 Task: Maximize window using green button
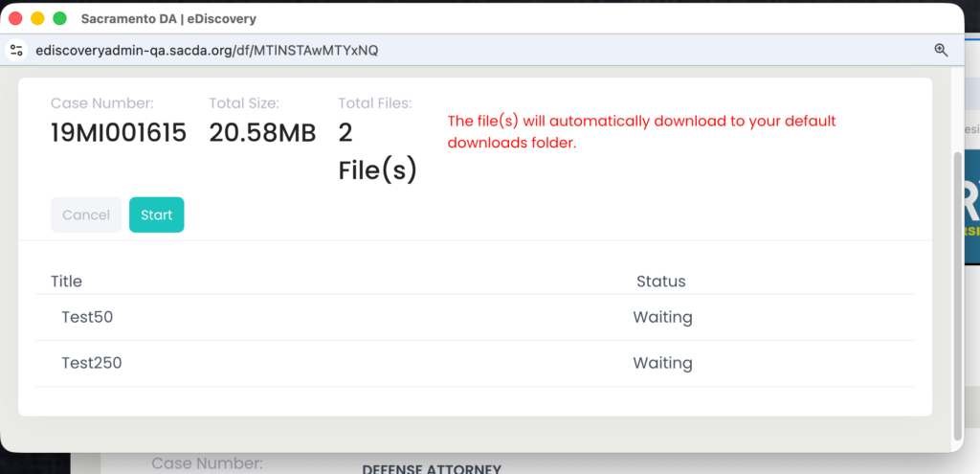tap(59, 18)
